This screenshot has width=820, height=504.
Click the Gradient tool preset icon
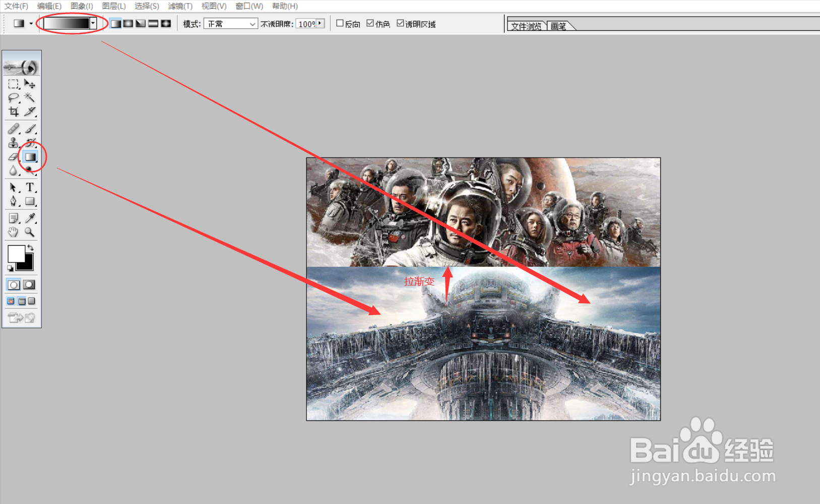[19, 24]
